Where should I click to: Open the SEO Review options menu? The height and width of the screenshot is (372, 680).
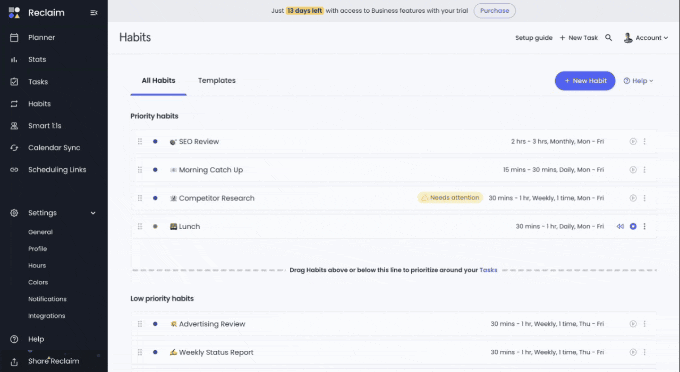coord(644,141)
